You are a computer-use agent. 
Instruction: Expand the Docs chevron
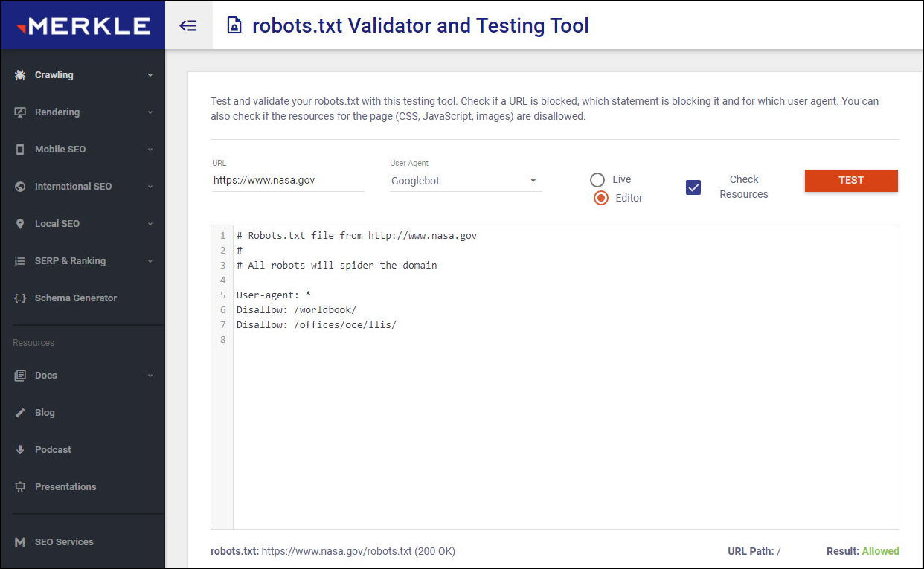[150, 376]
